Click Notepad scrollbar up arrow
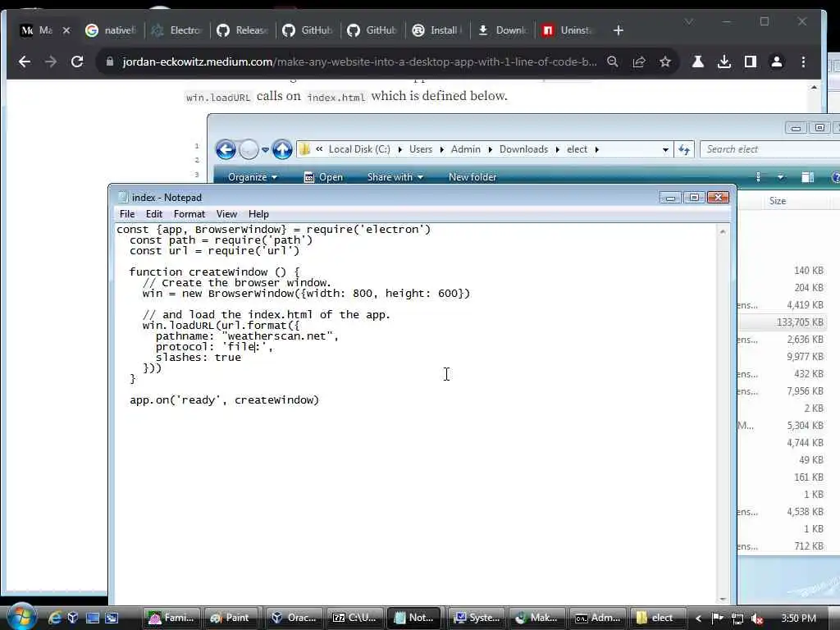 click(x=723, y=231)
